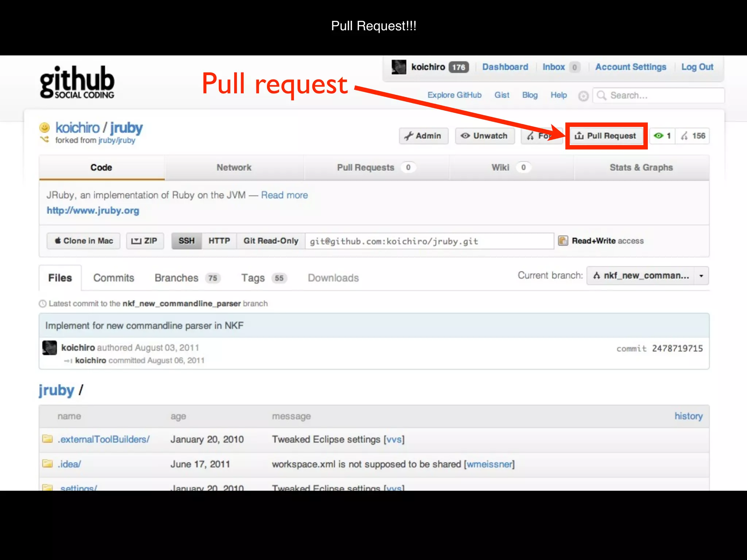
Task: Go to Dashboard
Action: [x=505, y=67]
